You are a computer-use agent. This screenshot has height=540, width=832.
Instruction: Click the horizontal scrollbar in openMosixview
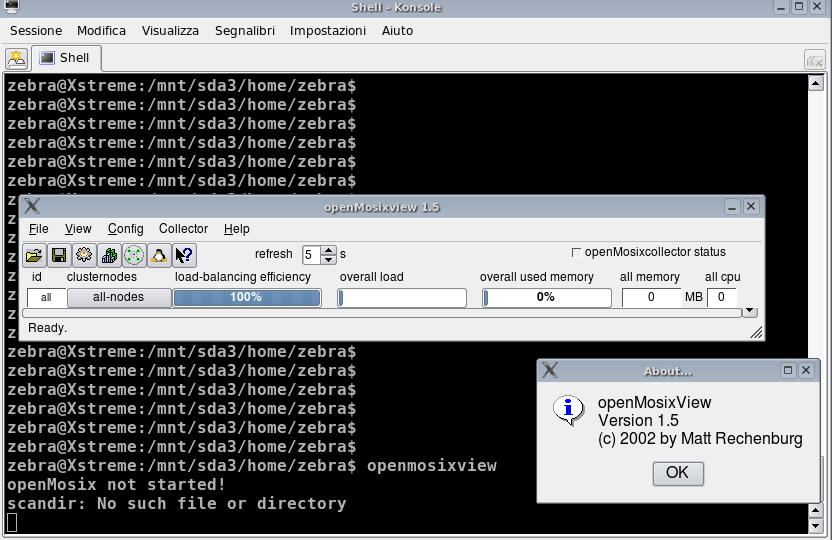click(x=382, y=313)
